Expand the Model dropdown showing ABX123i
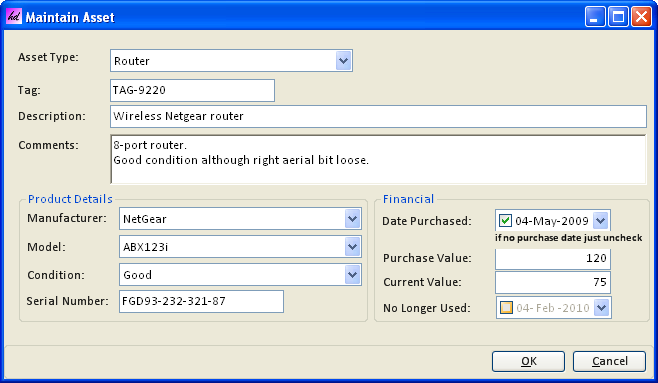This screenshot has height=383, width=658. [352, 247]
